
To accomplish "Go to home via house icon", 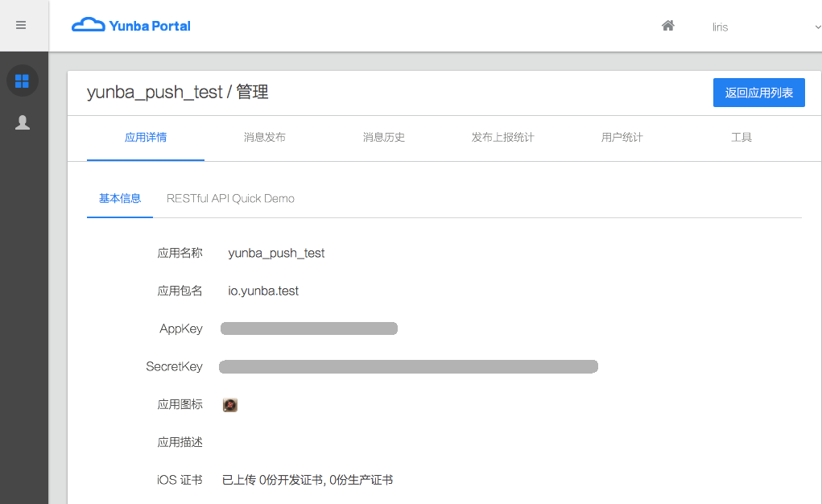I will click(x=668, y=25).
